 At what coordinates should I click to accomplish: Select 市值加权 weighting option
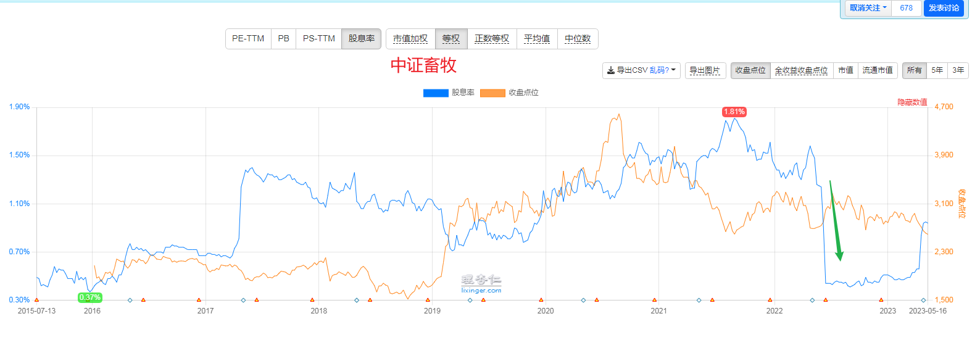click(410, 39)
